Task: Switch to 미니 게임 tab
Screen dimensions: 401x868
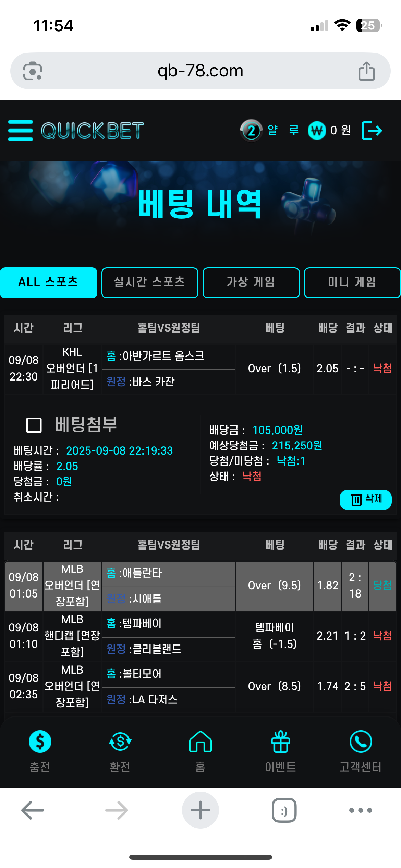Action: point(352,282)
